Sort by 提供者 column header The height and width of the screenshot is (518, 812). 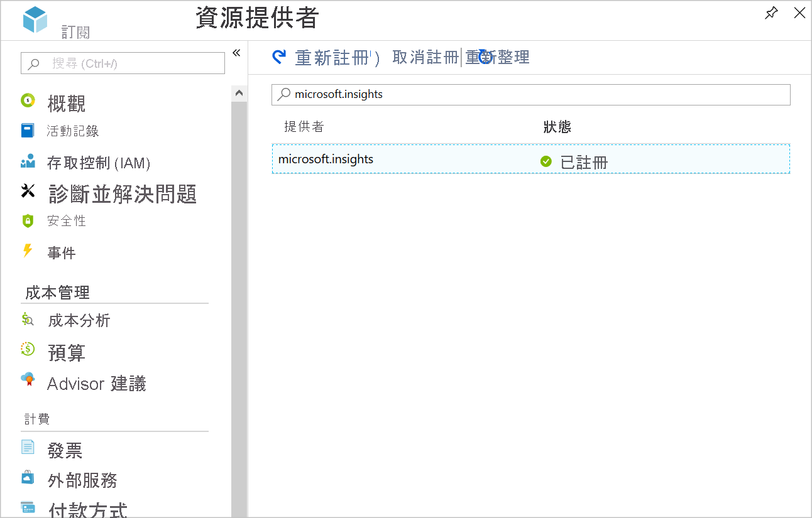click(x=304, y=126)
